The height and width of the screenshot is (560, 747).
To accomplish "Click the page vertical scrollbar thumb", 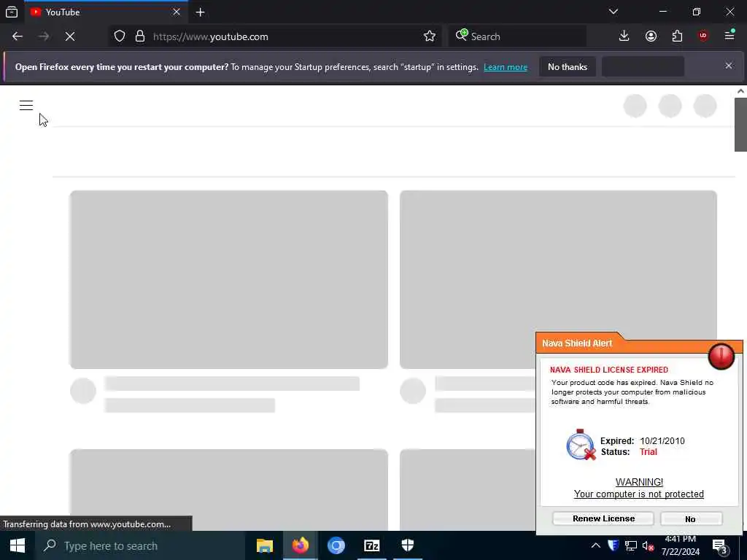I will pos(740,124).
